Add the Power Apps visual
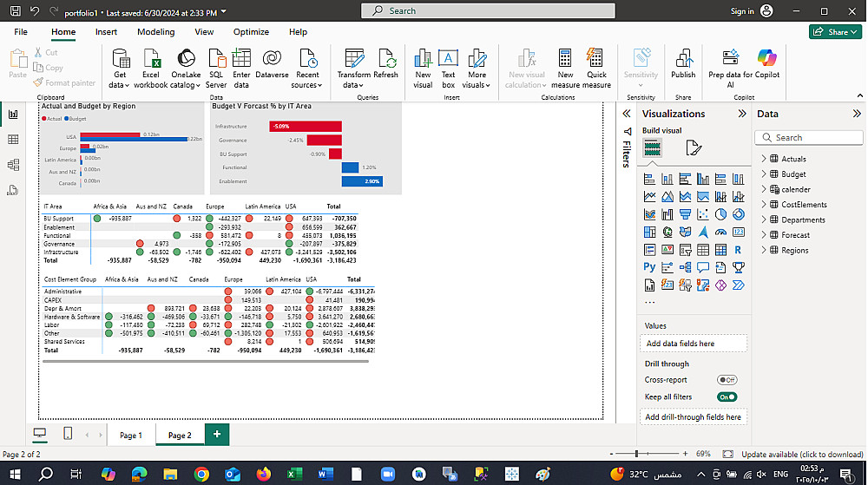 720,285
